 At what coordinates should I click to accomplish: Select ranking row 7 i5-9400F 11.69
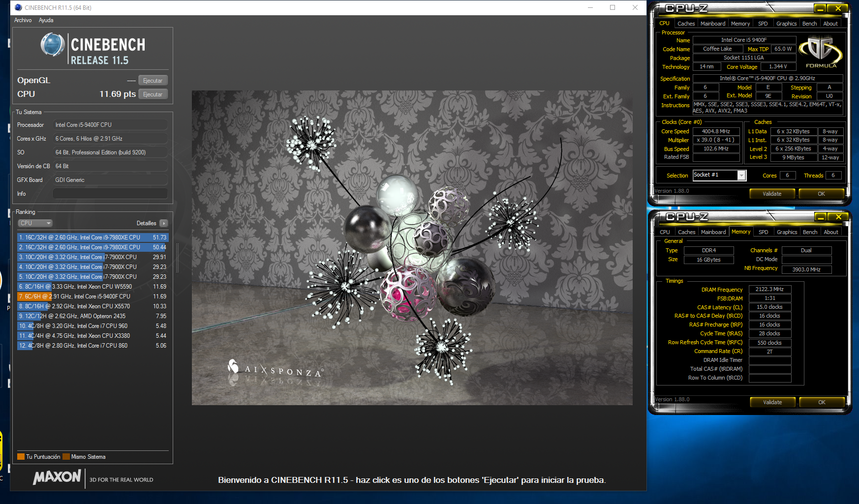click(x=93, y=296)
